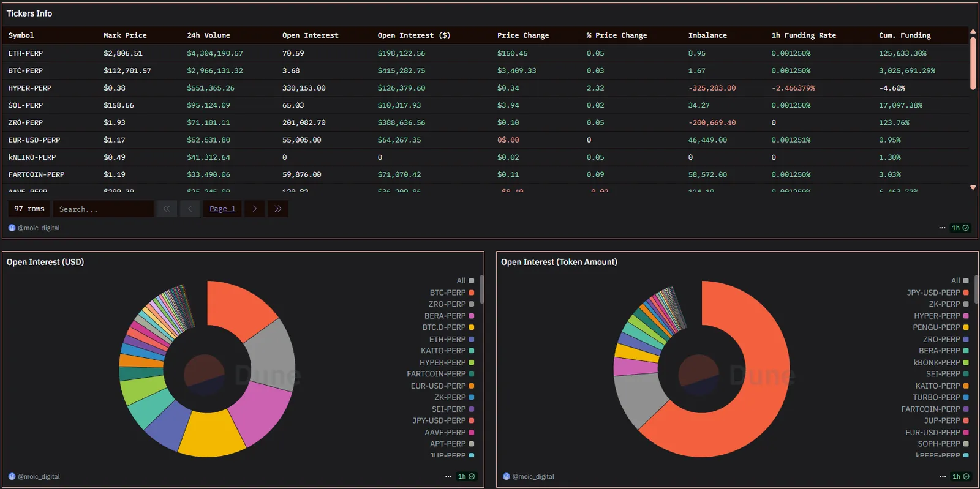Sort table by 24h Volume column
This screenshot has width=980, height=489.
coord(208,35)
